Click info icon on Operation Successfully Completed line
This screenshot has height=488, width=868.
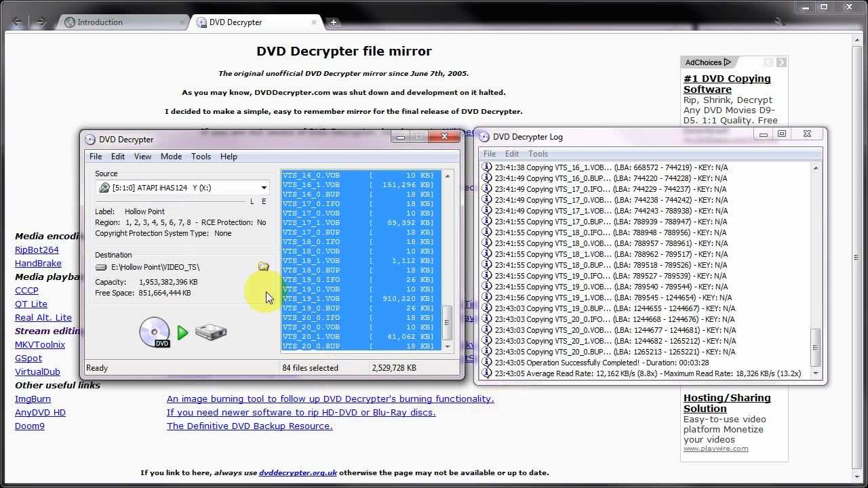tap(486, 363)
